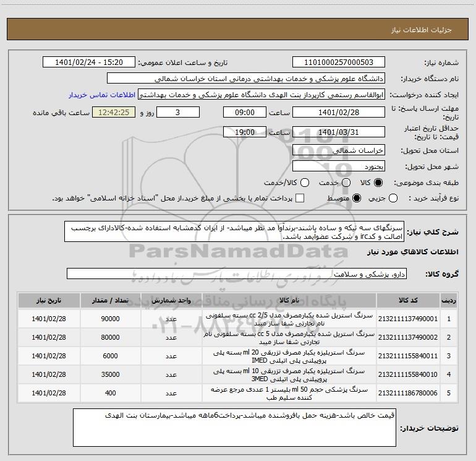Click the گروه کالا field دارو، پزشکی و سلامت
Viewport: 476px width, 461px height.
coord(237,274)
